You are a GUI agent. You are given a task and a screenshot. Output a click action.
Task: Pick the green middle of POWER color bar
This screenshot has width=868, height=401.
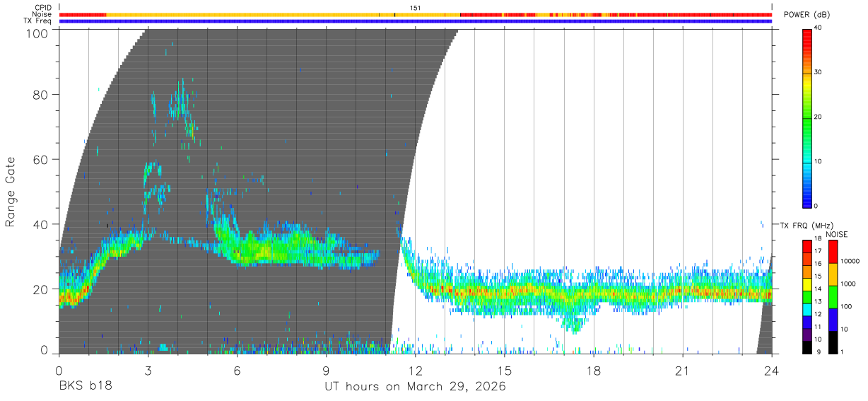[x=807, y=120]
